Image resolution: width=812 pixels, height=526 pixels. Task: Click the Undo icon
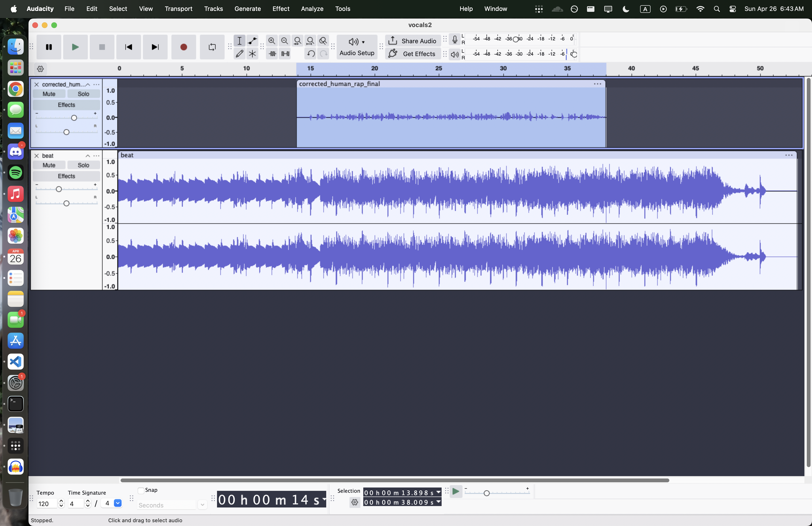click(310, 54)
